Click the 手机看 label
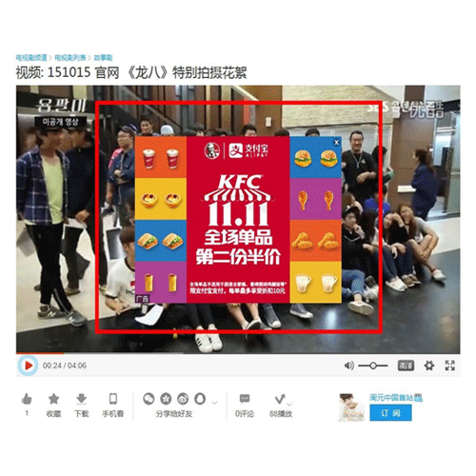The height and width of the screenshot is (476, 476). click(113, 414)
